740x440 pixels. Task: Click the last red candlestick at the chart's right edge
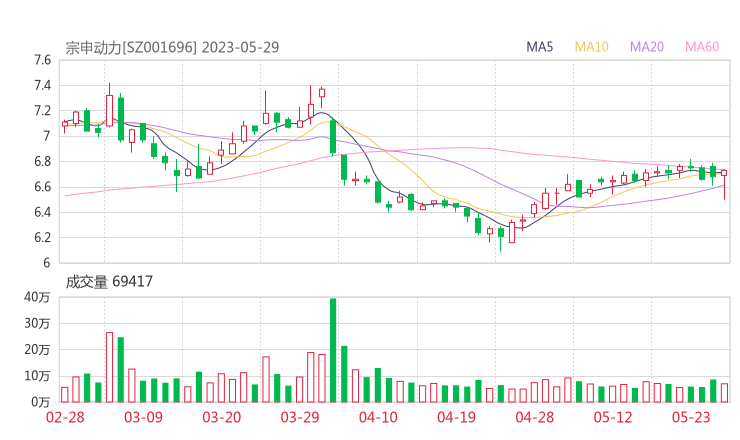click(x=724, y=182)
